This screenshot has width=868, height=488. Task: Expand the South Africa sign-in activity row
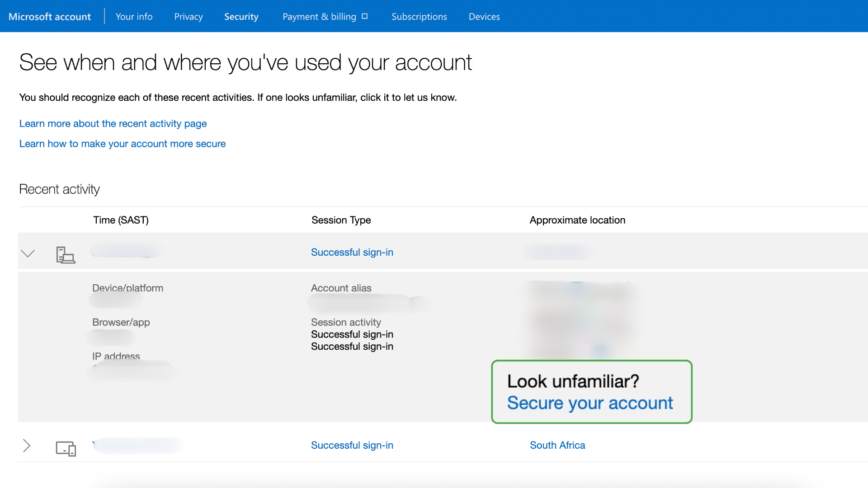point(27,446)
